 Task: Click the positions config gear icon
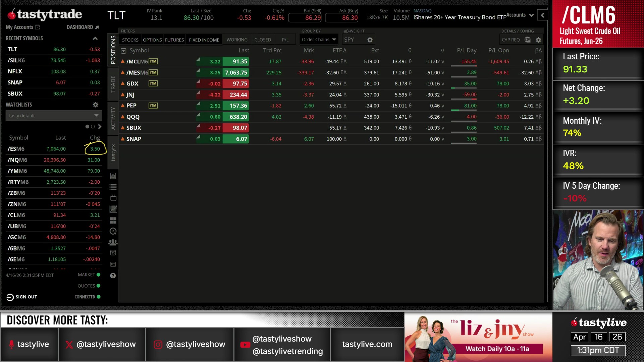point(538,40)
